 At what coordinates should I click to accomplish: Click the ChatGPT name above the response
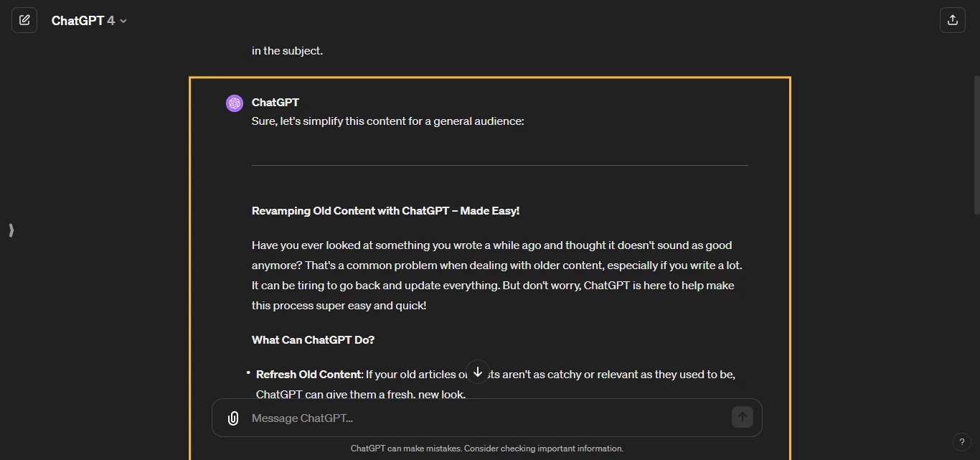pyautogui.click(x=275, y=102)
